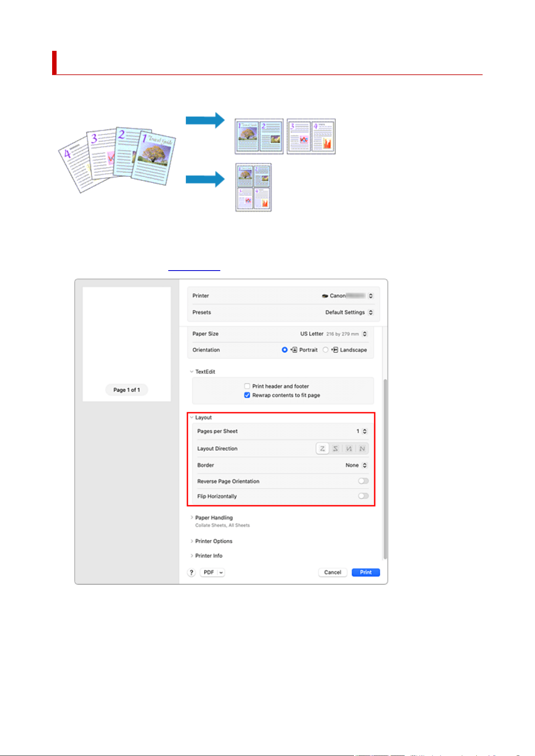Select the Portrait radio button
The width and height of the screenshot is (535, 756).
(x=284, y=350)
